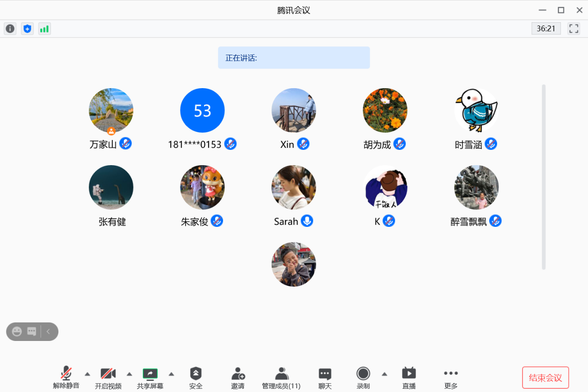End the meeting with 结束会议
The width and height of the screenshot is (588, 392).
(545, 377)
